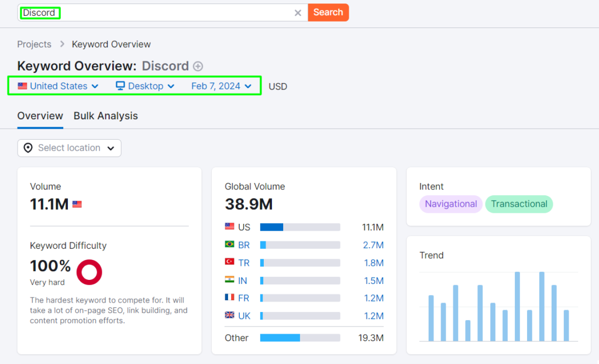The image size is (599, 364).
Task: Click the Keyword Overview breadcrumb
Action: [x=111, y=44]
